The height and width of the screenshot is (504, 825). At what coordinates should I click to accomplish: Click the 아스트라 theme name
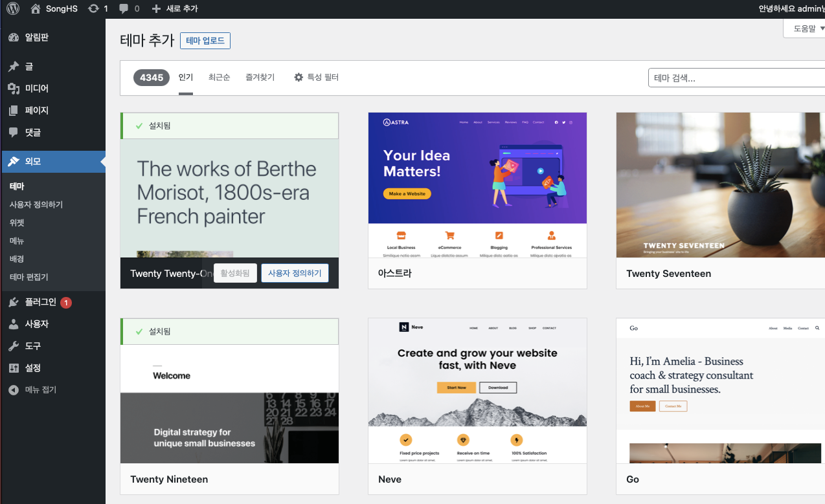[x=395, y=274]
